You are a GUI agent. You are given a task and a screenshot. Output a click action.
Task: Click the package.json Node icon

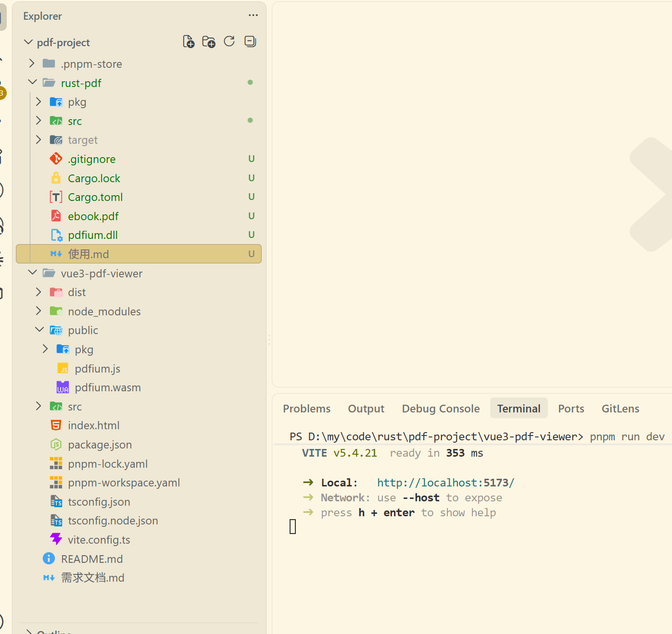coord(56,445)
